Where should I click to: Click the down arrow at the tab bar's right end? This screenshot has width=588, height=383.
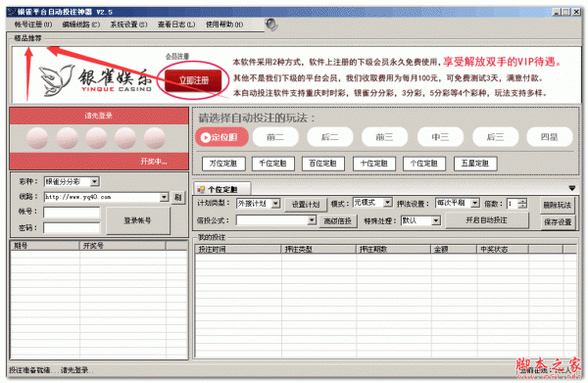click(x=572, y=188)
